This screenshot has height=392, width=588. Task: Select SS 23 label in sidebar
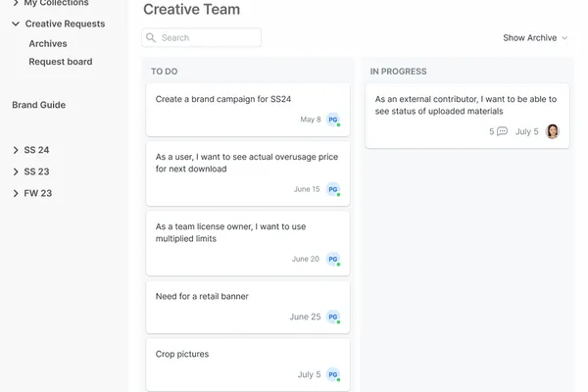(x=36, y=171)
